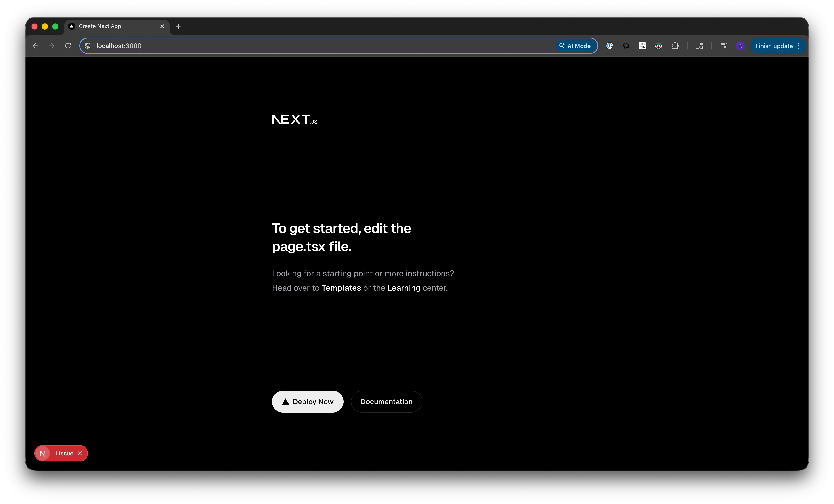Select the Create Next App tab
The image size is (834, 504).
click(117, 26)
